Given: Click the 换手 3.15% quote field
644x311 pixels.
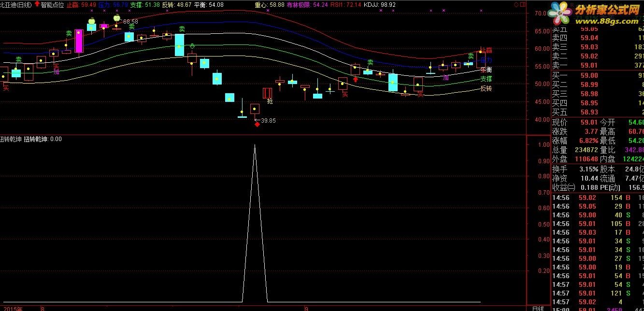Looking at the screenshot, I should [575, 169].
